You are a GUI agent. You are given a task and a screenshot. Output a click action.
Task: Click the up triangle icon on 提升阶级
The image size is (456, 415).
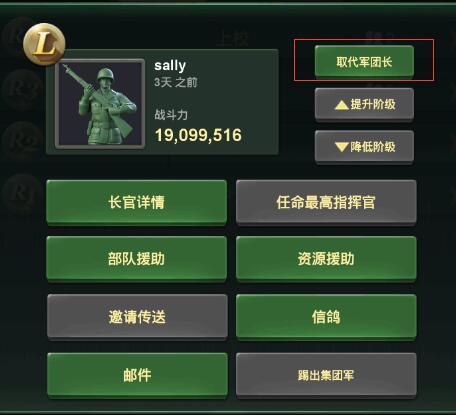pyautogui.click(x=342, y=106)
